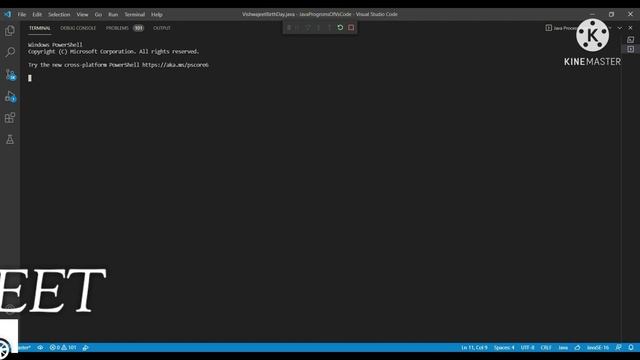This screenshot has height=360, width=640.
Task: Open notifications bell in the status bar
Action: tap(631, 347)
